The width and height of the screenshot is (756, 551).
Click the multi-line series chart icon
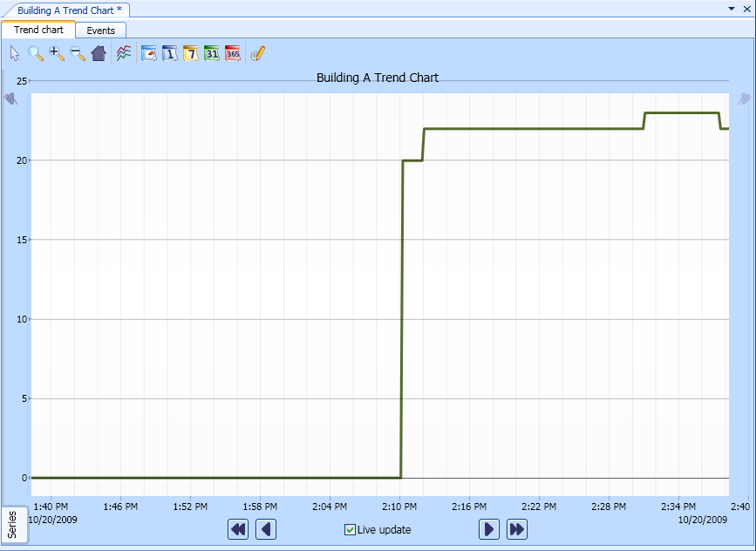124,53
